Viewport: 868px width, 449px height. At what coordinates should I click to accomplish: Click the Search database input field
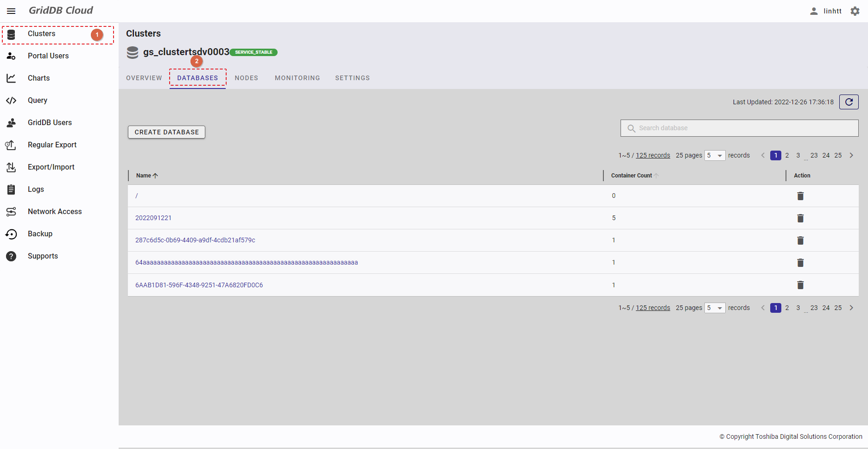click(x=739, y=128)
